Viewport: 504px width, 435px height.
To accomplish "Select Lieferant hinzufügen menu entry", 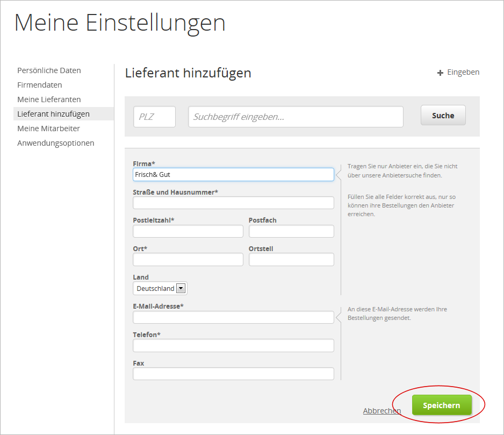I will point(53,114).
